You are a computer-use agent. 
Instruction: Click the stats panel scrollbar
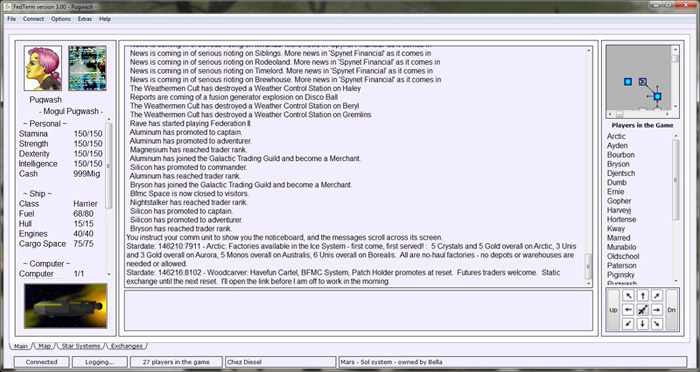point(109,196)
